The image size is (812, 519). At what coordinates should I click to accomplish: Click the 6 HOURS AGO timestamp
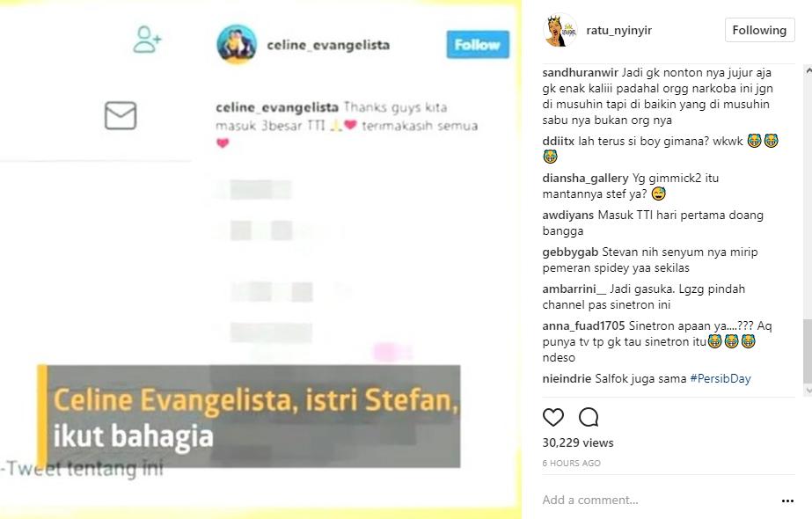[571, 463]
